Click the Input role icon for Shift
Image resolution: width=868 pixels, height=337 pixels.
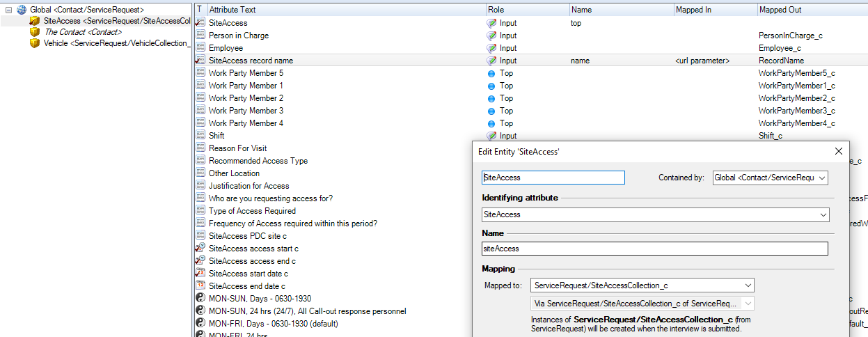coord(491,136)
